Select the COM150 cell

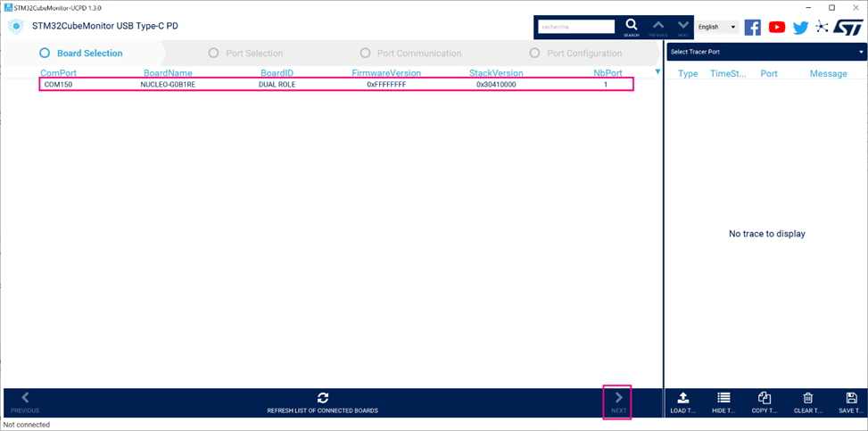(59, 85)
